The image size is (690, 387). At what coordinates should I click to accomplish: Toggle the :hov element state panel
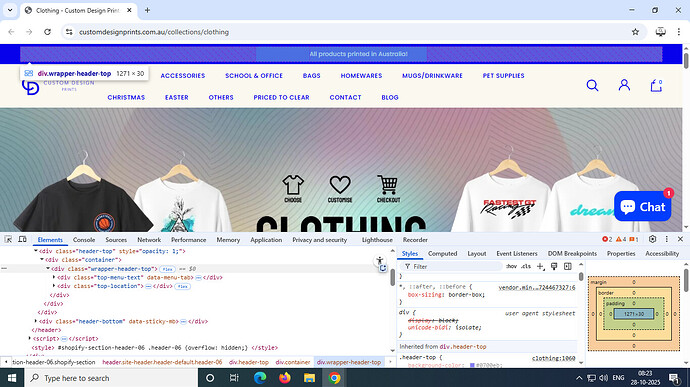511,266
